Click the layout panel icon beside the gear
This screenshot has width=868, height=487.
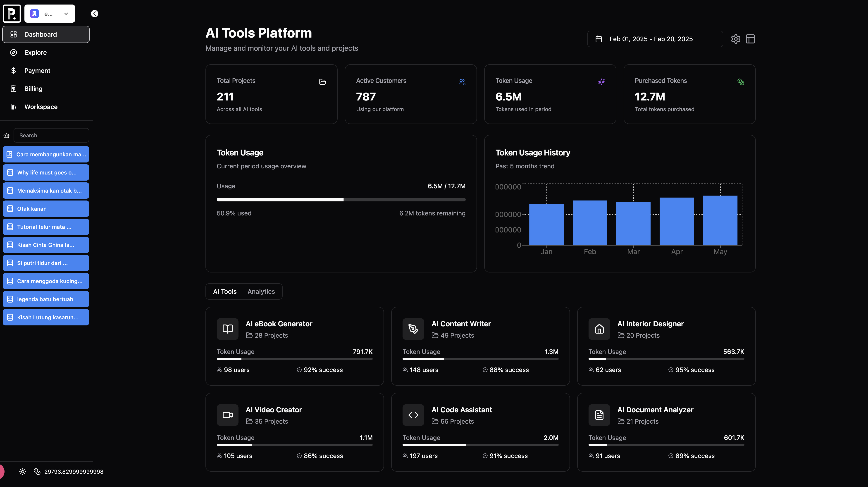pyautogui.click(x=750, y=39)
